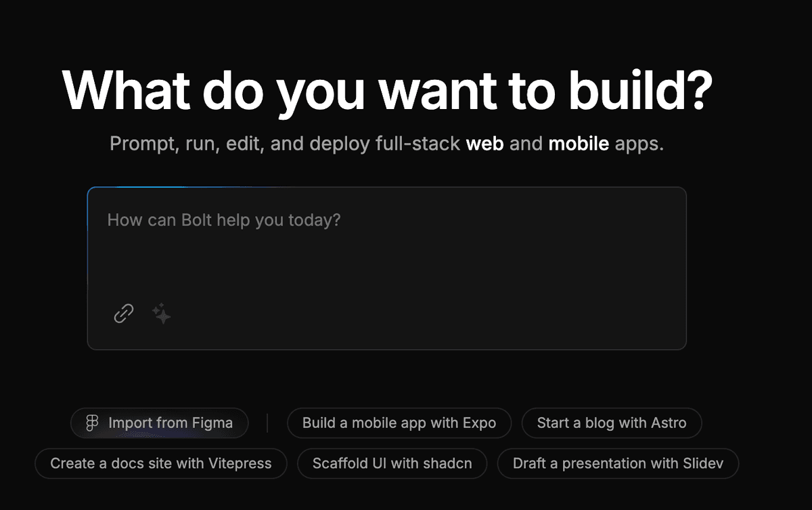
Task: Click the attach link paperclip icon
Action: coord(123,314)
